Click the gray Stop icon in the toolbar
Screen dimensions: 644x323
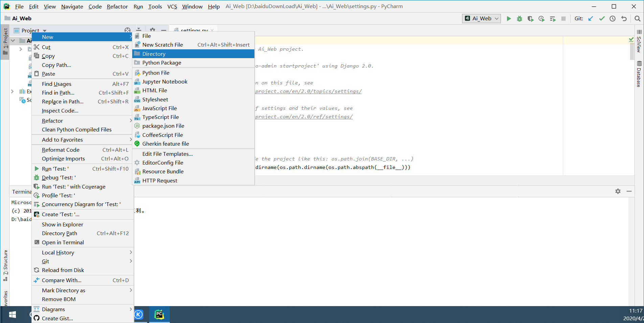(x=563, y=19)
